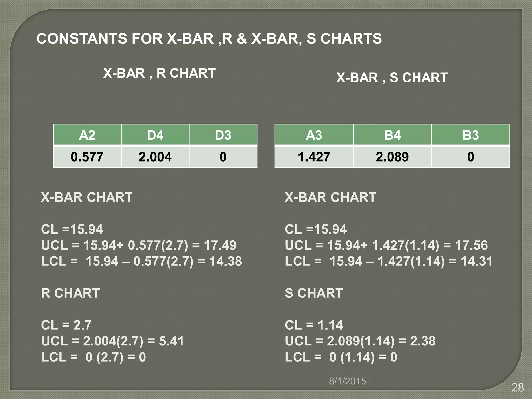532x399 pixels.
Task: Click the B3 table header cell
Action: (x=470, y=135)
